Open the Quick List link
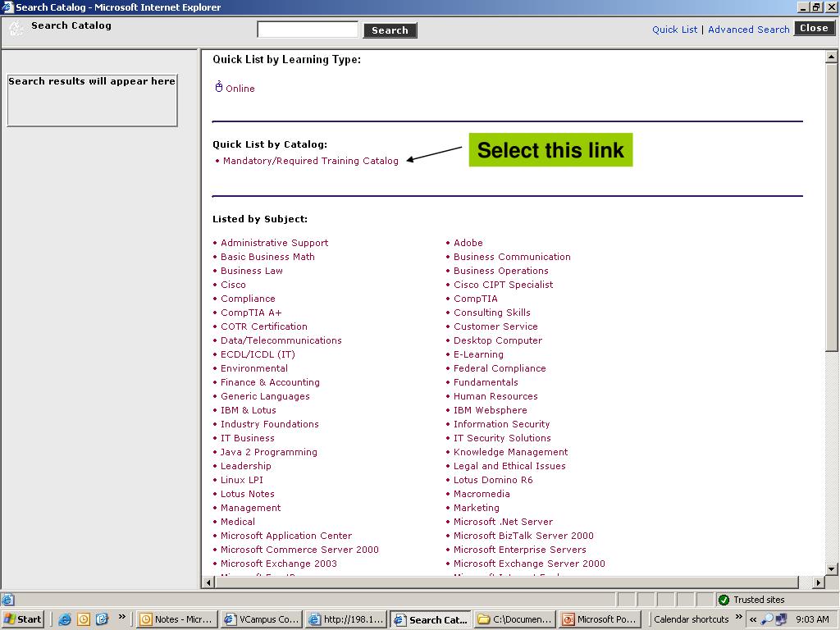Viewport: 840px width, 630px height. coord(674,30)
